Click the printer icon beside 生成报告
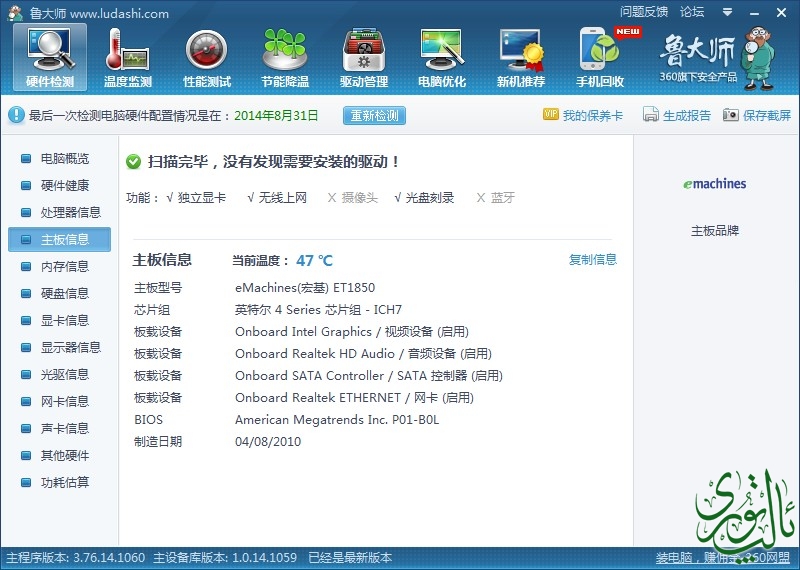The width and height of the screenshot is (800, 570). click(x=651, y=115)
